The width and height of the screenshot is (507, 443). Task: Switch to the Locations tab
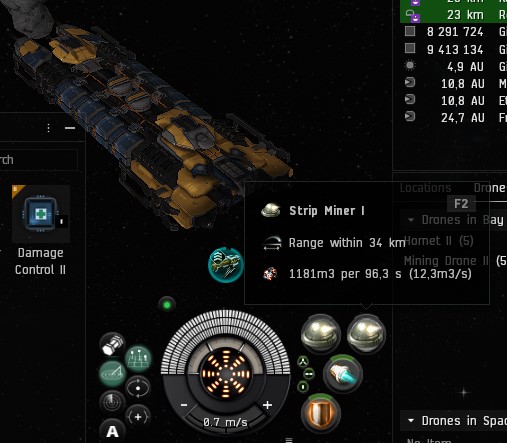click(425, 188)
